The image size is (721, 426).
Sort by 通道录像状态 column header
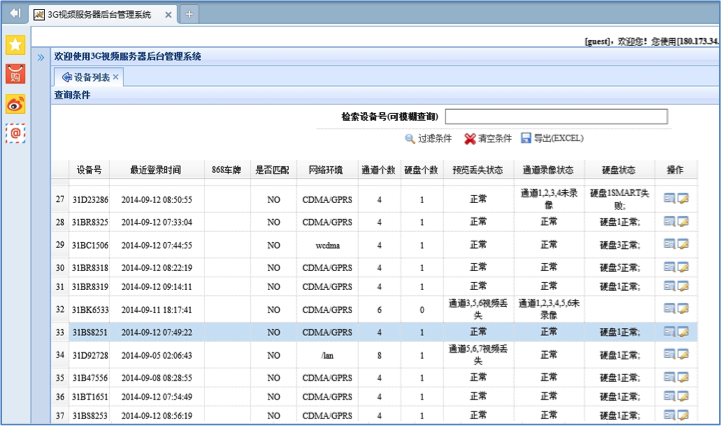pos(548,170)
